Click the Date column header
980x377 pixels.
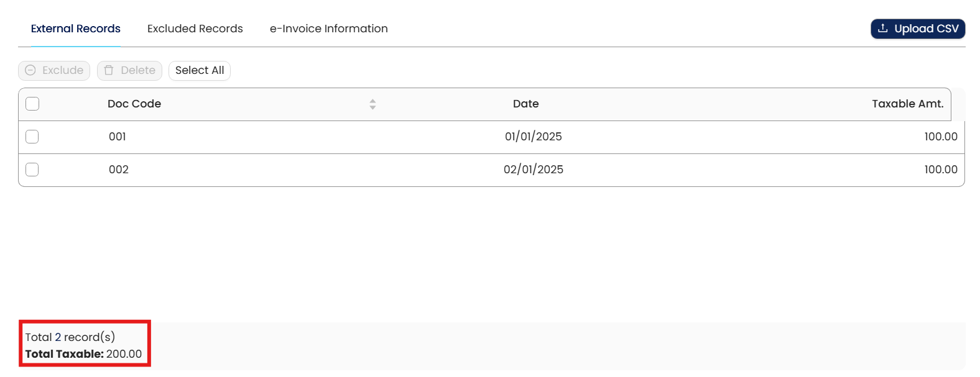[526, 104]
